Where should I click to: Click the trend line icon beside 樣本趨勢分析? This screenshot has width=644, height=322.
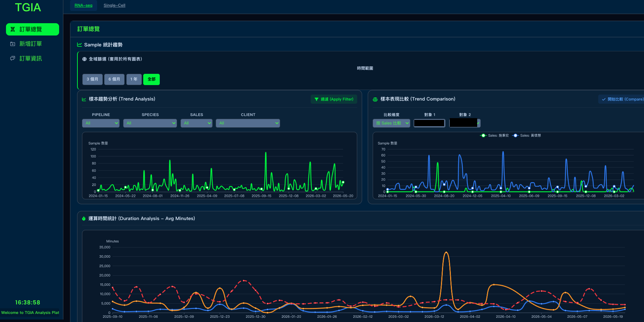tap(84, 99)
